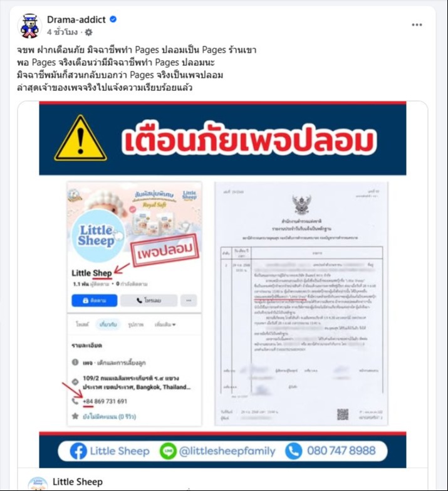Viewport: 448px width, 491px height.
Task: Expand the More dropdown tab
Action: click(165, 324)
